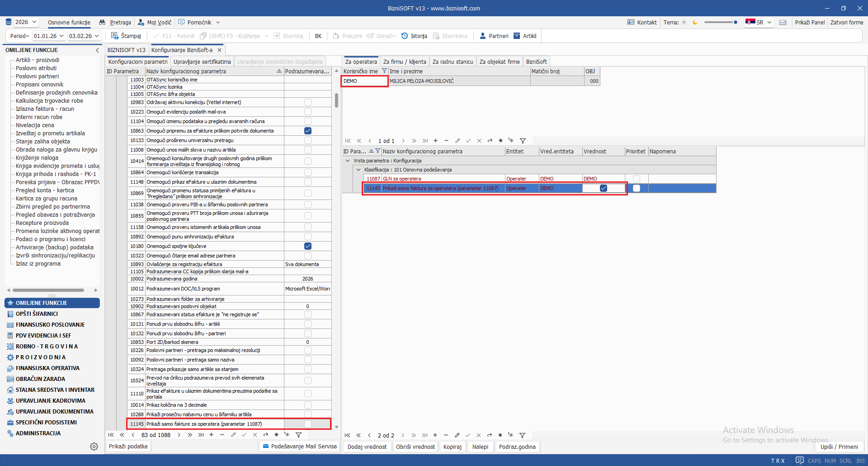Image resolution: width=868 pixels, height=466 pixels.
Task: Close the Konfigurisanje BizniSoft-a tab
Action: click(220, 50)
